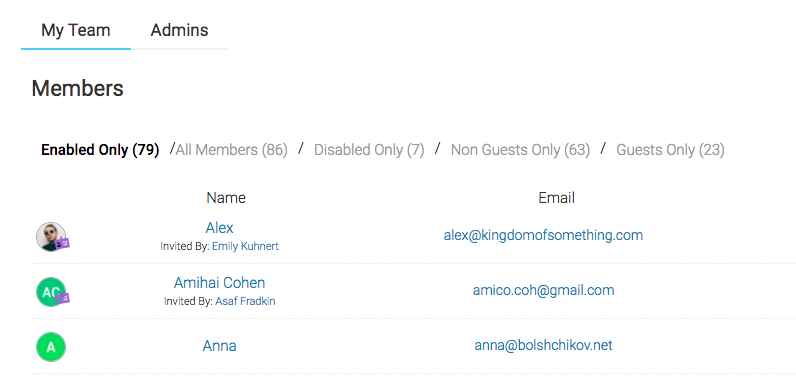Open Amihai Cohen's name link

219,283
